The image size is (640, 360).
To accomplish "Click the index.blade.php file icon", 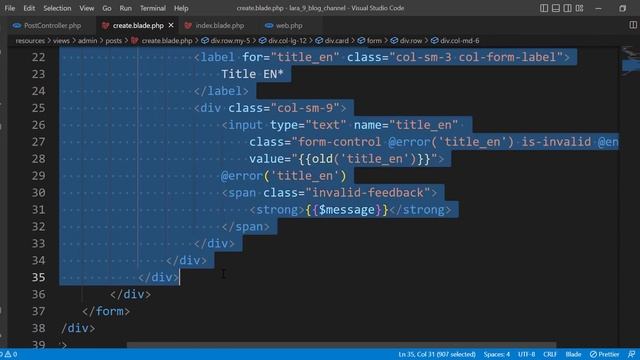I will (188, 25).
